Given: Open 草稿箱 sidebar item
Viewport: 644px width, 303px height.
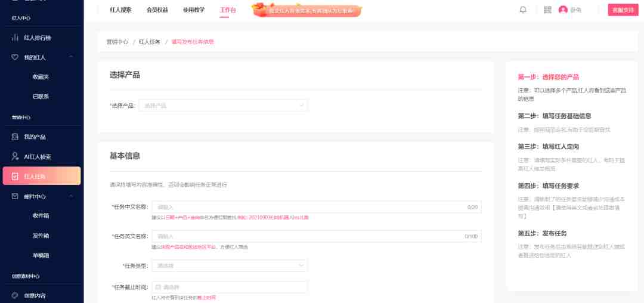Looking at the screenshot, I should coord(41,255).
